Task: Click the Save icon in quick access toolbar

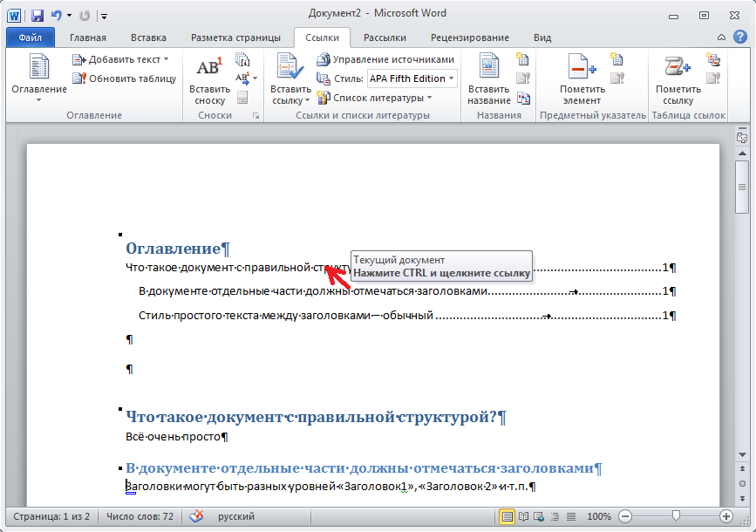Action: (x=37, y=15)
